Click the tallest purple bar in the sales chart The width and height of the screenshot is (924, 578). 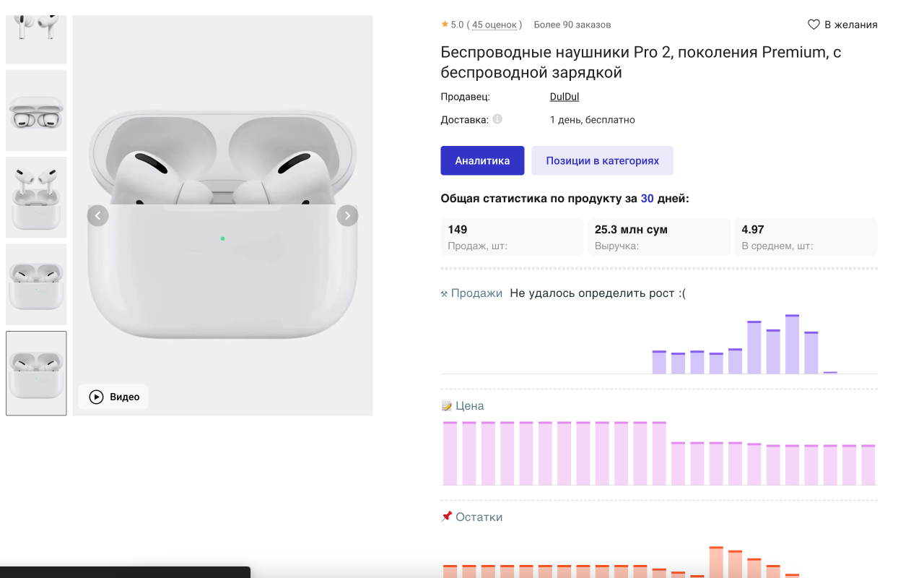click(x=792, y=340)
